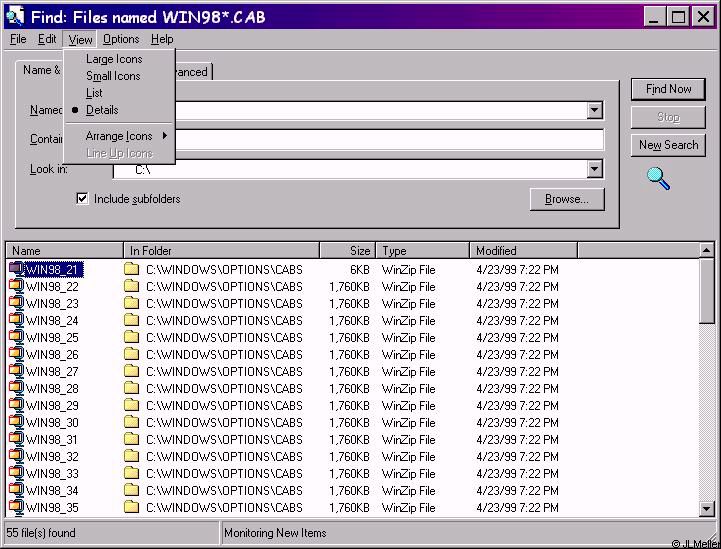Image resolution: width=721 pixels, height=549 pixels.
Task: Open the Help menu
Action: 162,39
